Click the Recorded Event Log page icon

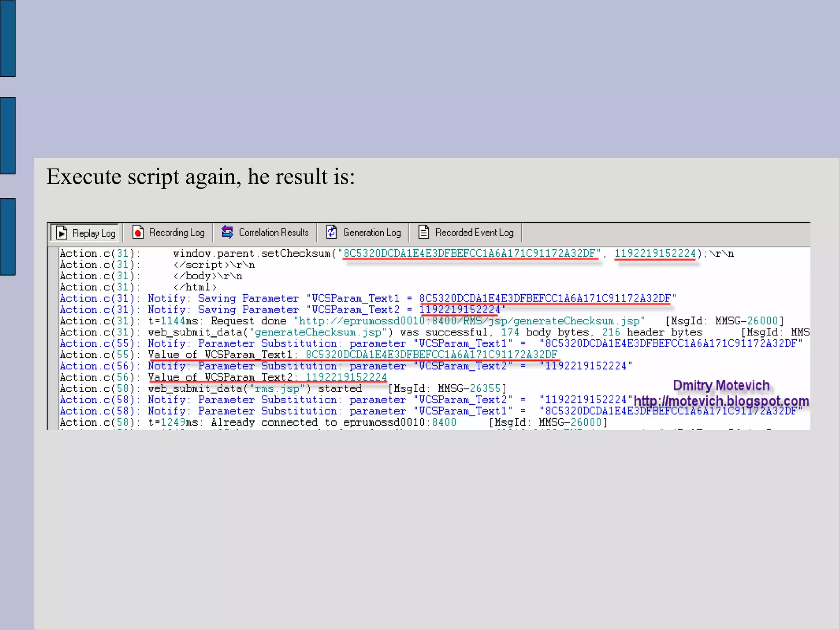424,232
